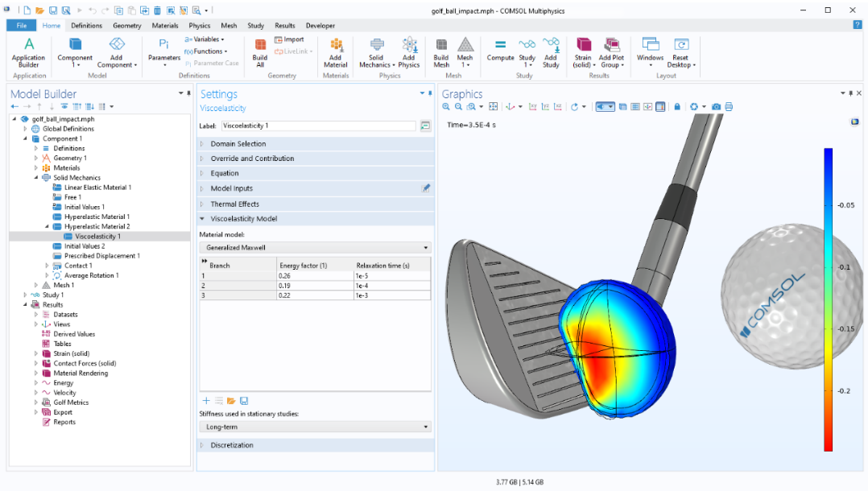Image resolution: width=868 pixels, height=491 pixels.
Task: Switch Graphics to the XY view
Action: tap(532, 107)
